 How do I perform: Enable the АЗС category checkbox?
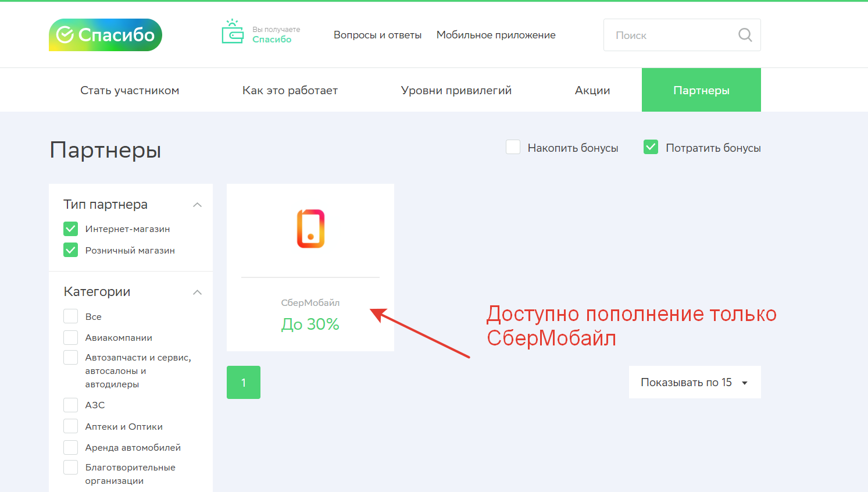pos(70,405)
